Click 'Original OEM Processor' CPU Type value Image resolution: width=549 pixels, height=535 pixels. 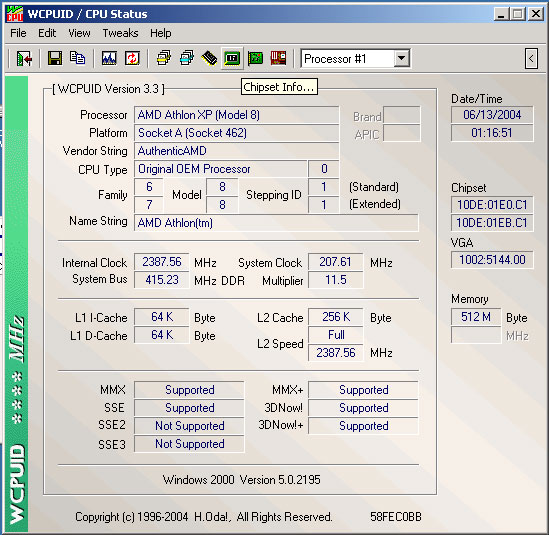tap(220, 169)
